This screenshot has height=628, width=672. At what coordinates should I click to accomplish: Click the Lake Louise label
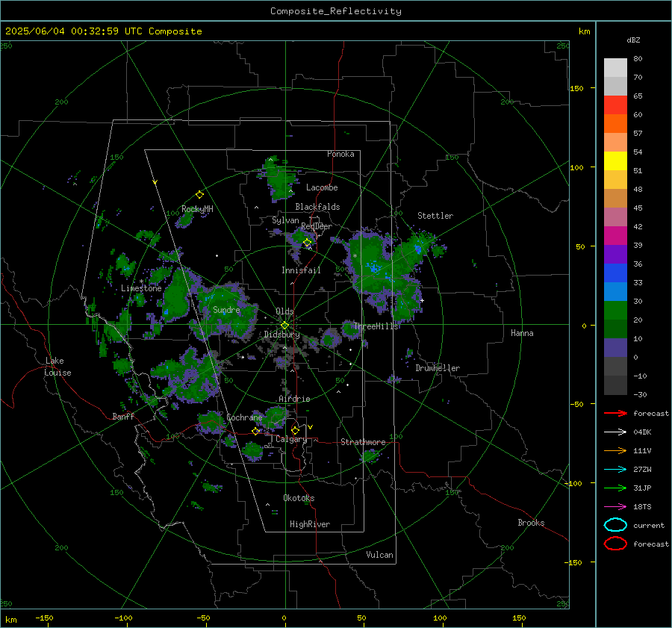click(57, 367)
